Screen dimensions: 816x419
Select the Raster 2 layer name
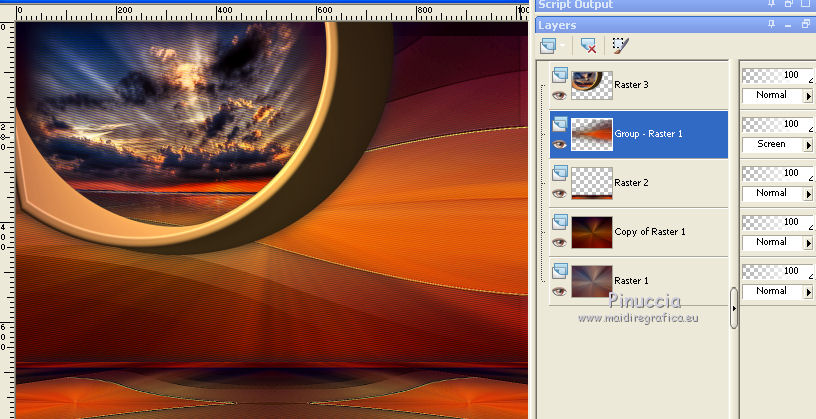coord(631,183)
